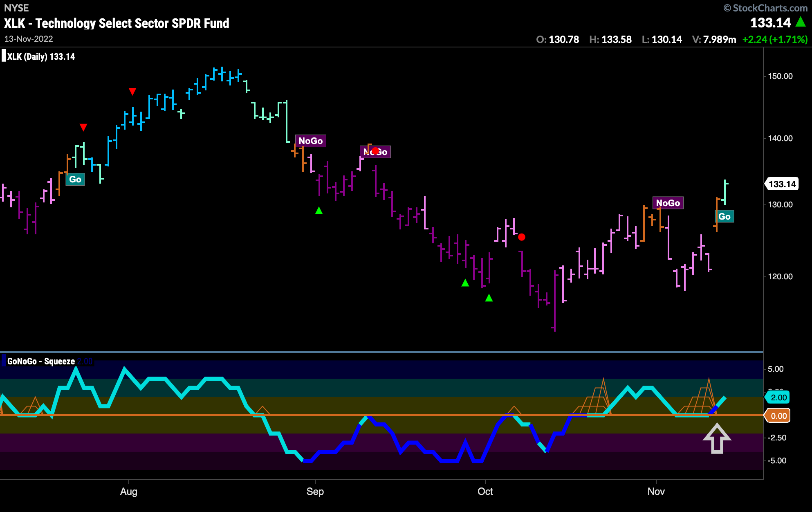The width and height of the screenshot is (812, 512).
Task: Click the open value 'O: 130.78'
Action: click(557, 40)
